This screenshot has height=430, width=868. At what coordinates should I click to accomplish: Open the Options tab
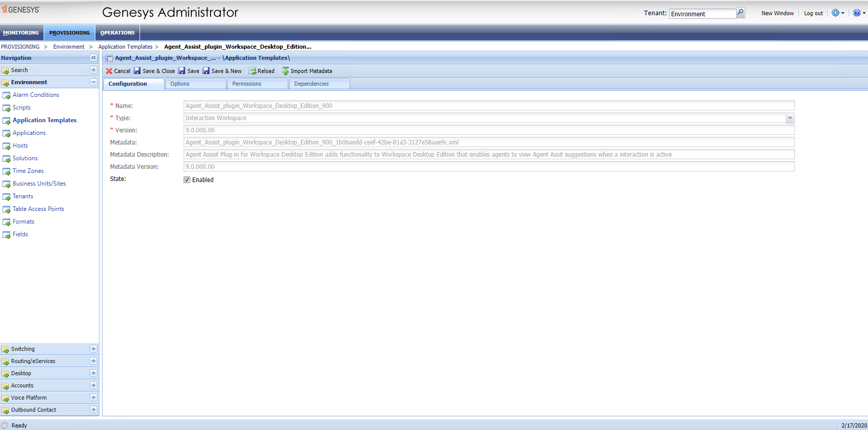tap(196, 84)
